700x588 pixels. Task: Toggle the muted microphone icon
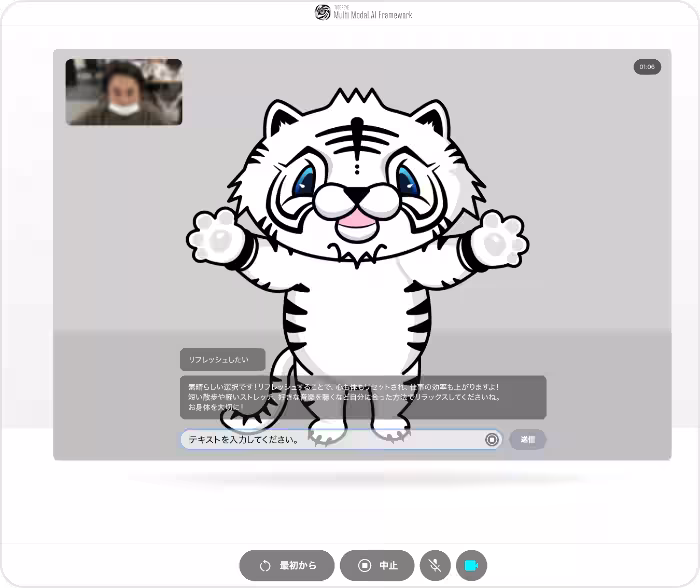435,565
